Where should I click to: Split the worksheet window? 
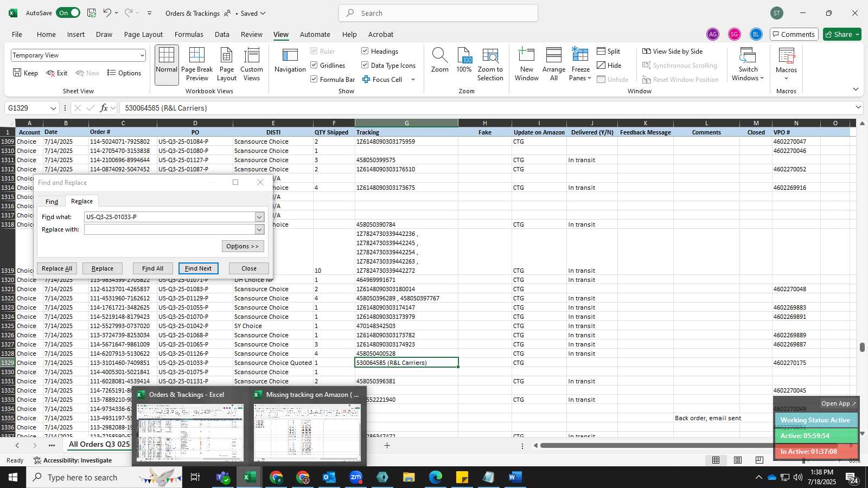609,51
